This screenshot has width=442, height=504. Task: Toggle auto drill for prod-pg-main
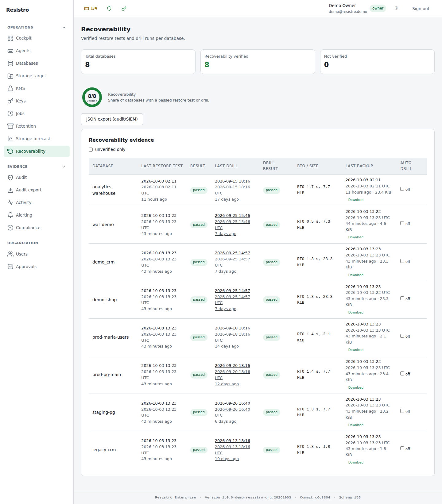click(402, 374)
